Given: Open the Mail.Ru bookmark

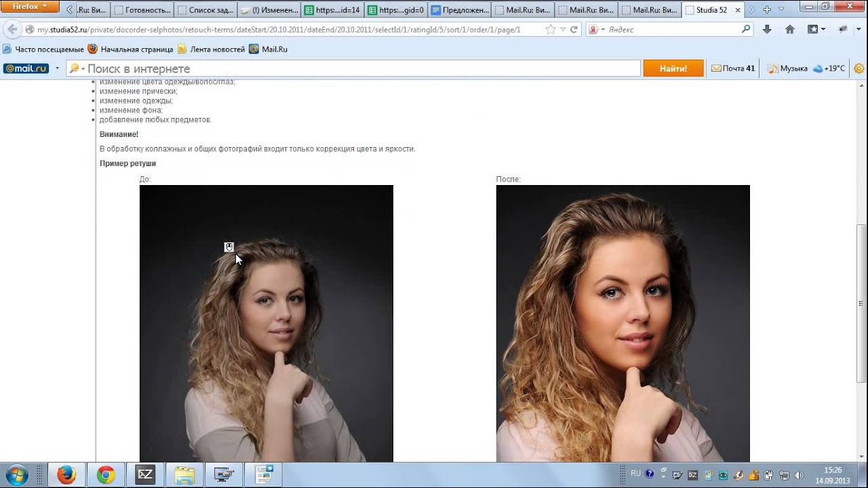Looking at the screenshot, I should point(268,49).
